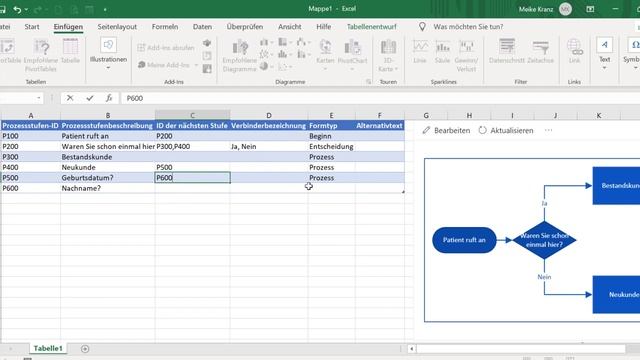The image size is (640, 360).
Task: Switch to the Daten tab
Action: [202, 27]
